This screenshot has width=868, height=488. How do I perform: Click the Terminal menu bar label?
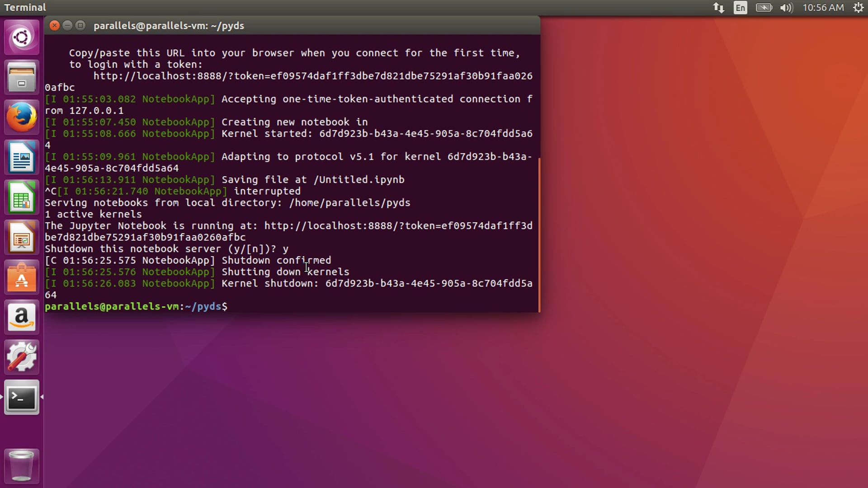click(25, 7)
